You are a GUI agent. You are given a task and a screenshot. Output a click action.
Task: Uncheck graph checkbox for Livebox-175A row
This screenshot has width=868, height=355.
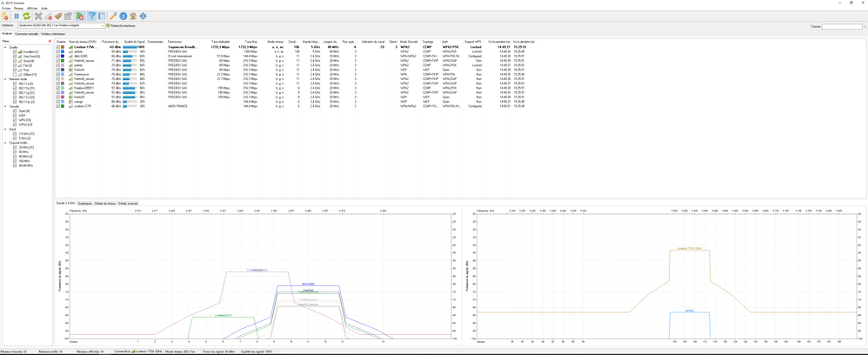click(x=57, y=47)
